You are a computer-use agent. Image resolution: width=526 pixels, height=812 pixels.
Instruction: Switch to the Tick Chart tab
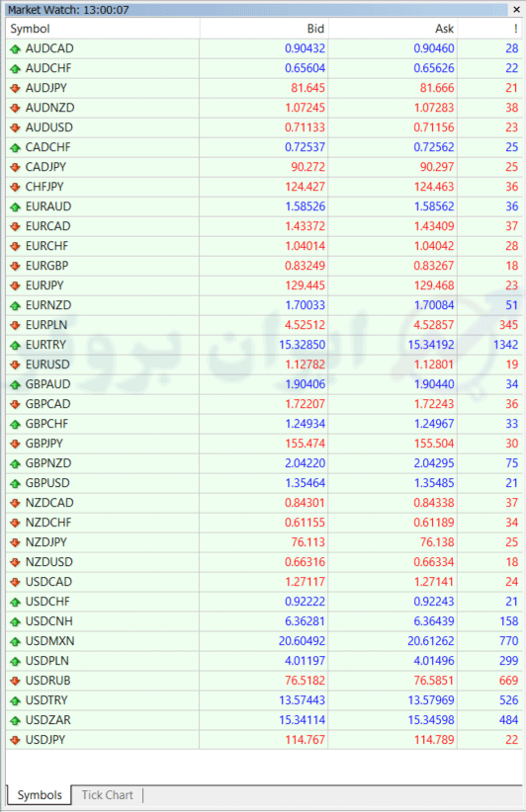click(107, 795)
